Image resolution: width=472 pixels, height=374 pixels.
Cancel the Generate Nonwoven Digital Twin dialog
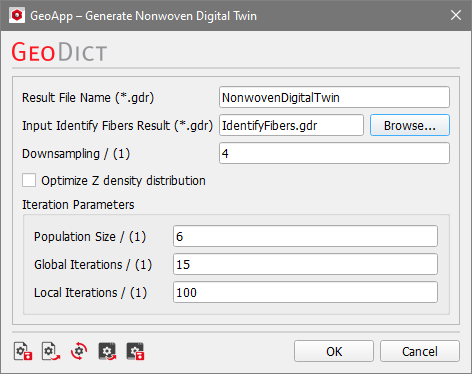click(420, 351)
